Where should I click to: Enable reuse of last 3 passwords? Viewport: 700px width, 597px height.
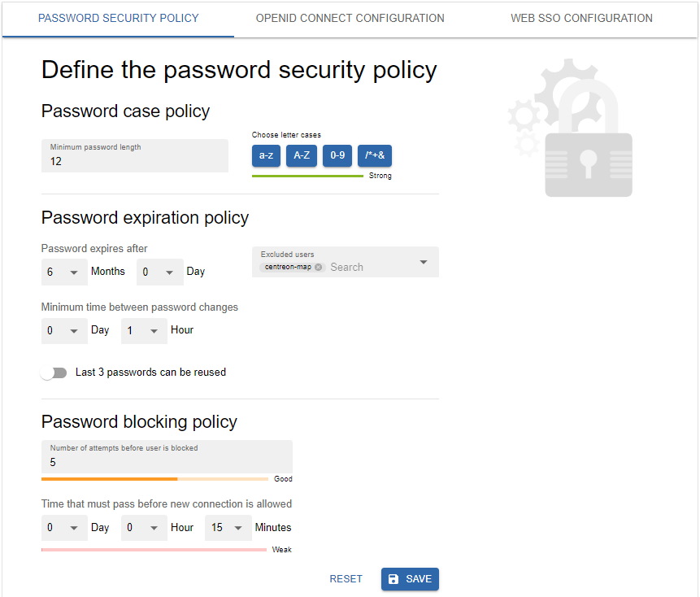coord(54,373)
